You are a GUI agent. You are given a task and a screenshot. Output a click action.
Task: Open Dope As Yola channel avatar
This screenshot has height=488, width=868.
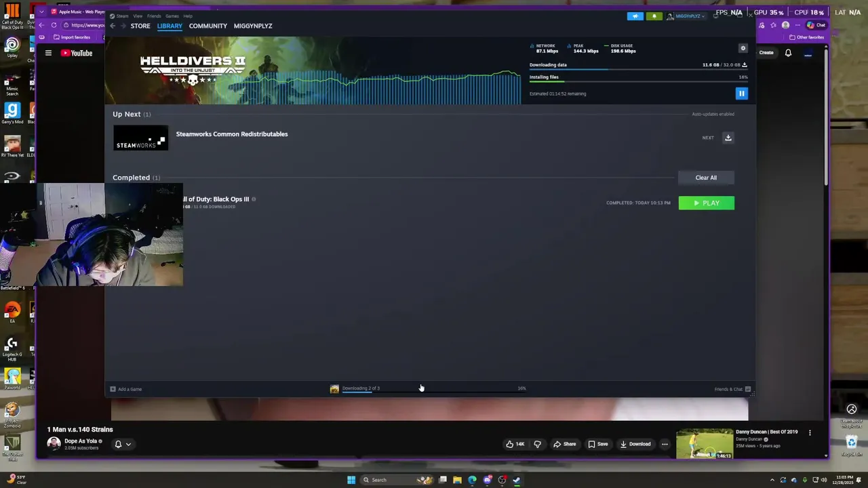(54, 444)
